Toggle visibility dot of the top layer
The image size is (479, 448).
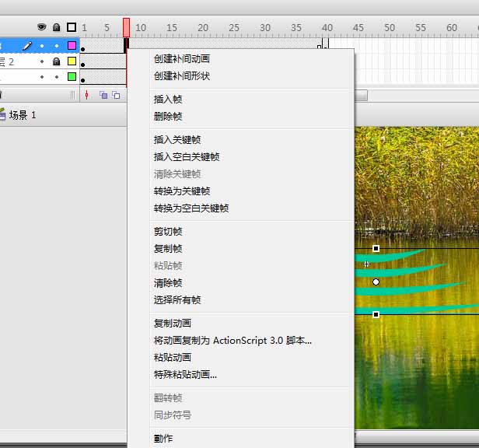(42, 46)
